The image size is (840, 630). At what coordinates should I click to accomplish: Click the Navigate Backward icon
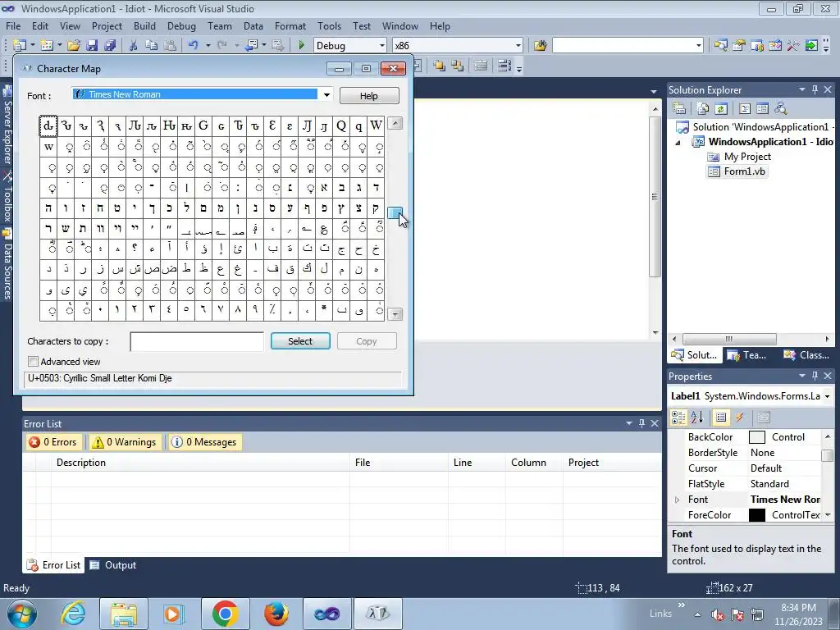(252, 46)
